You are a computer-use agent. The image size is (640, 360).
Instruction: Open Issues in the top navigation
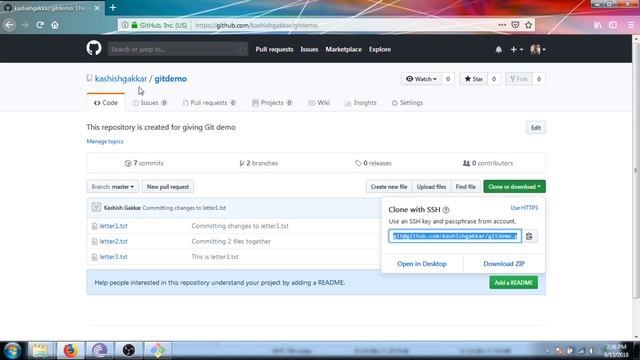309,49
